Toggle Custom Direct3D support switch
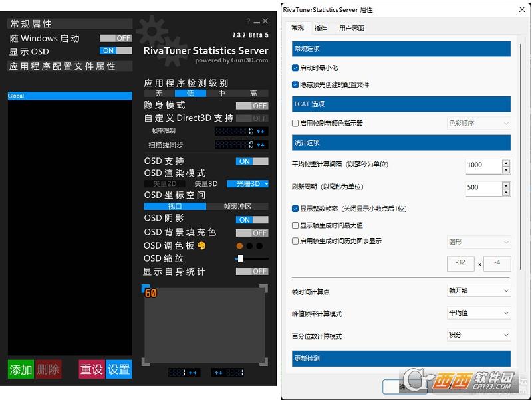 click(x=252, y=118)
